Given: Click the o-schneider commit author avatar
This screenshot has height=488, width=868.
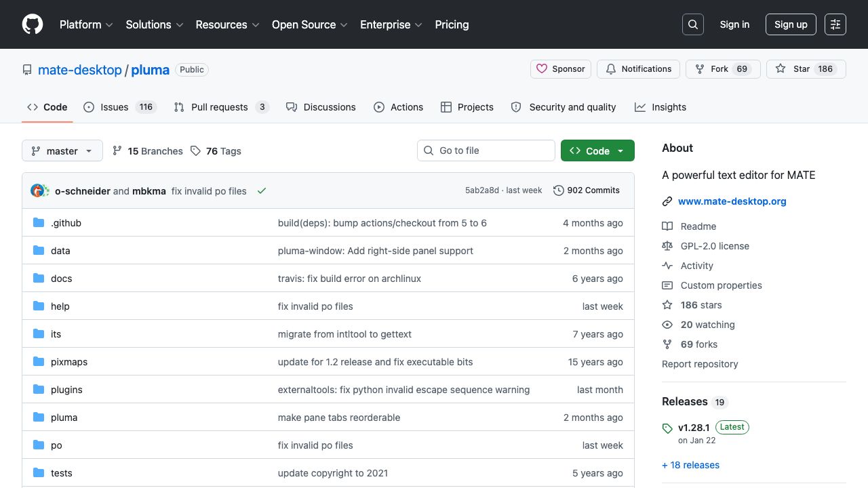Looking at the screenshot, I should (38, 190).
